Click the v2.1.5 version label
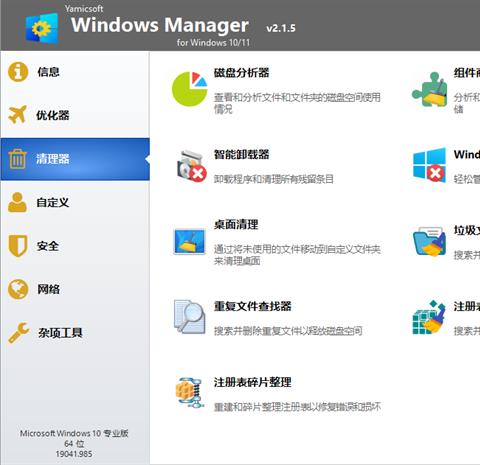This screenshot has width=480, height=465. [x=281, y=28]
